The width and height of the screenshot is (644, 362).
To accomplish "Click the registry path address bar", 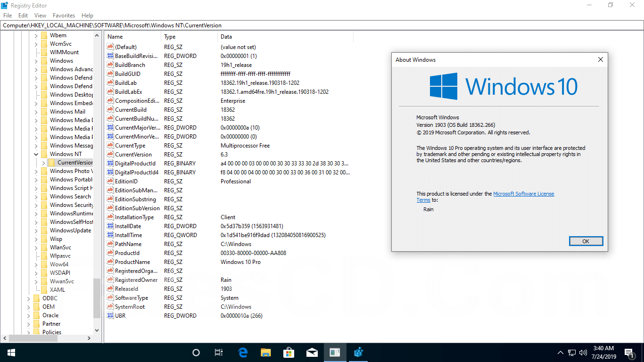I will [x=322, y=25].
